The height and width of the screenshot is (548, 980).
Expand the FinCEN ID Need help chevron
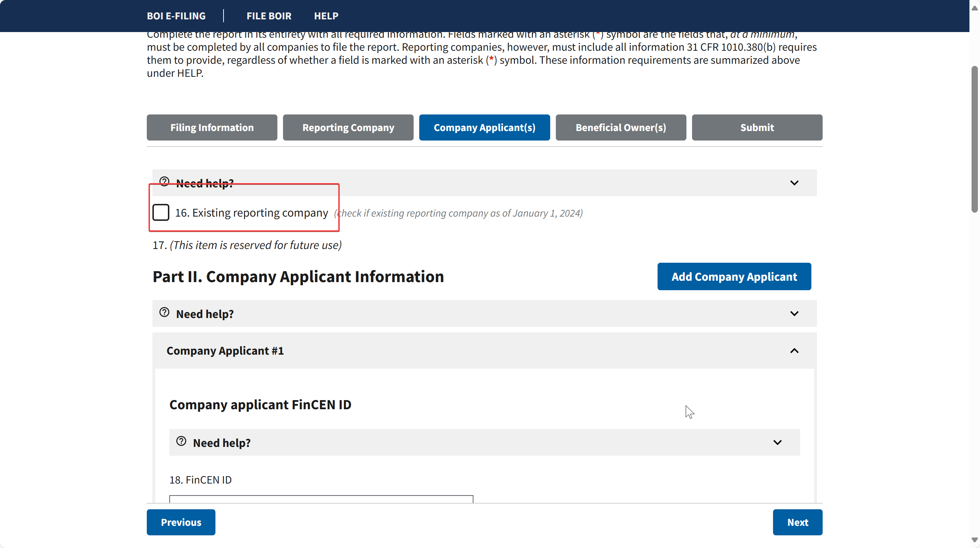coord(778,442)
